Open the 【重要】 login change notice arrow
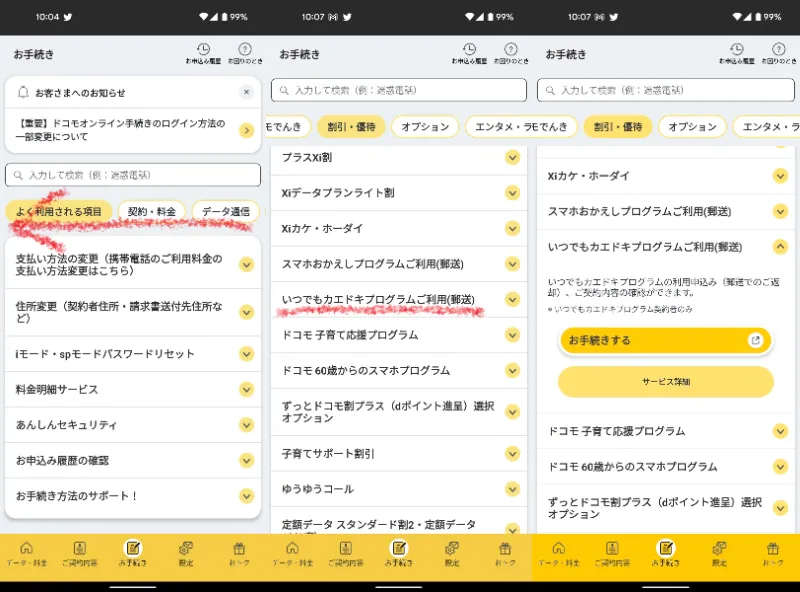 [x=246, y=130]
